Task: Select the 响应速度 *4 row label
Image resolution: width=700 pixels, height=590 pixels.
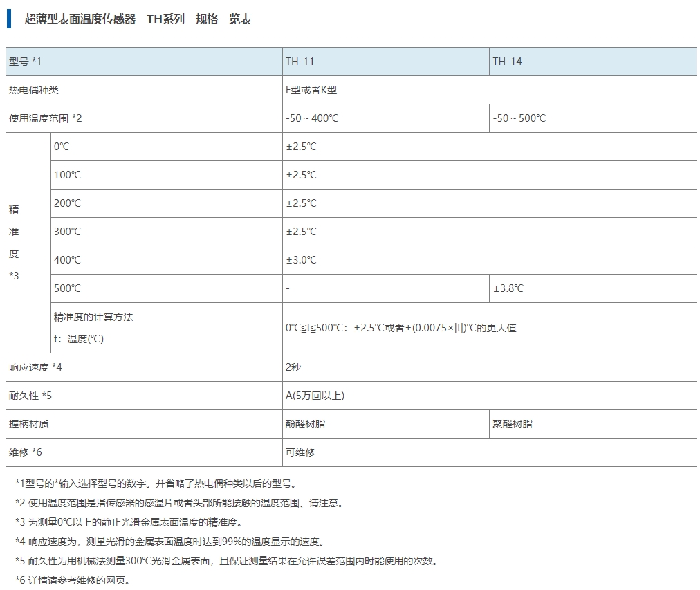Action: [x=36, y=367]
